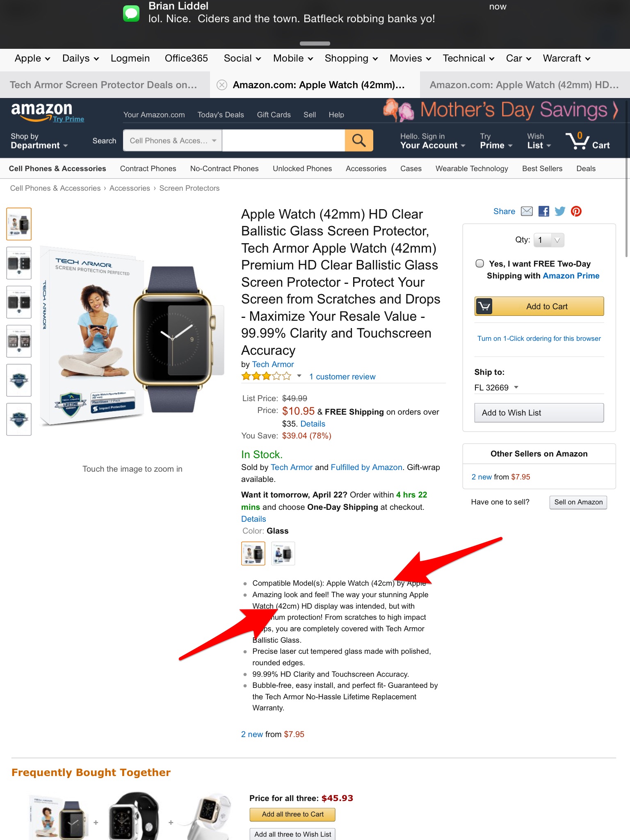Click inside the Amazon search text field
The width and height of the screenshot is (630, 840).
point(283,141)
